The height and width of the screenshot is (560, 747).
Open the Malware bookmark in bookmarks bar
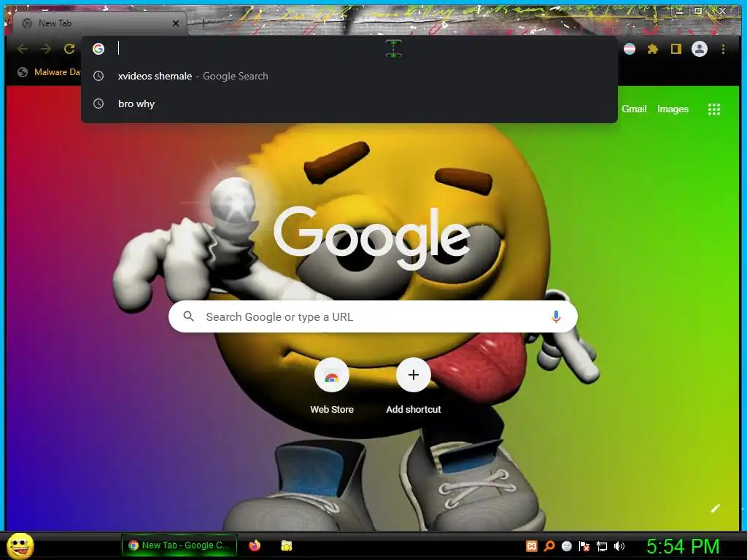[x=49, y=72]
